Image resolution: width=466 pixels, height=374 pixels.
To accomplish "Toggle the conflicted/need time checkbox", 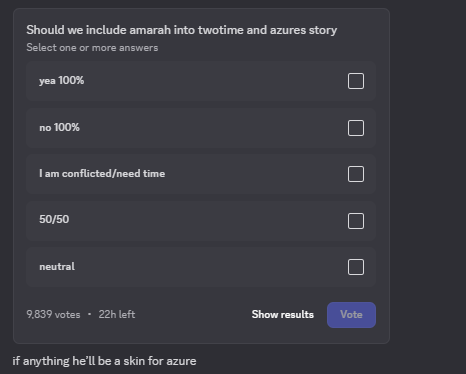I will (x=356, y=174).
